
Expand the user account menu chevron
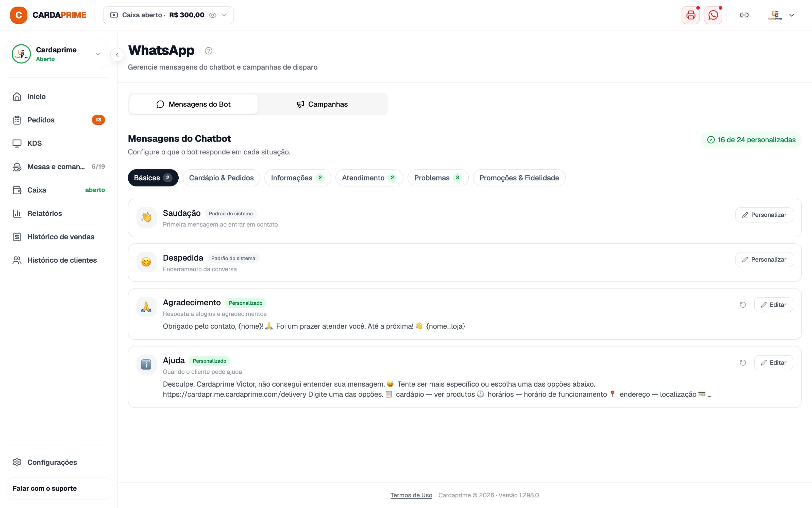coord(791,15)
